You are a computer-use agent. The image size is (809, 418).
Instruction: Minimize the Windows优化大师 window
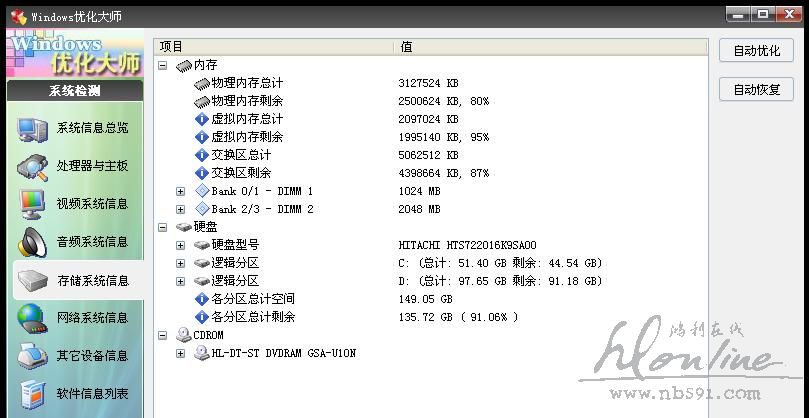(x=739, y=14)
